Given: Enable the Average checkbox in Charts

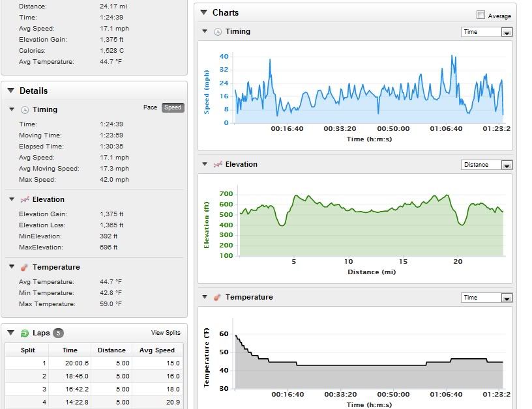Looking at the screenshot, I should (480, 15).
